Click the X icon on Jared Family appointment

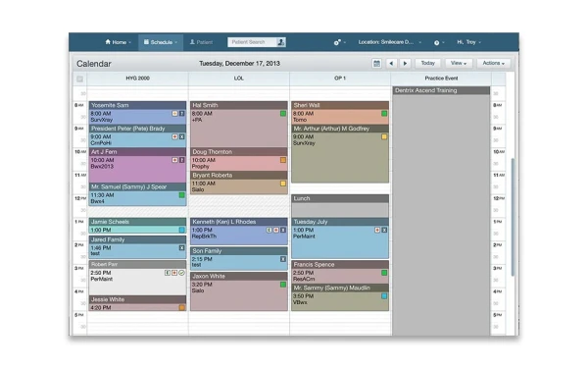click(182, 248)
